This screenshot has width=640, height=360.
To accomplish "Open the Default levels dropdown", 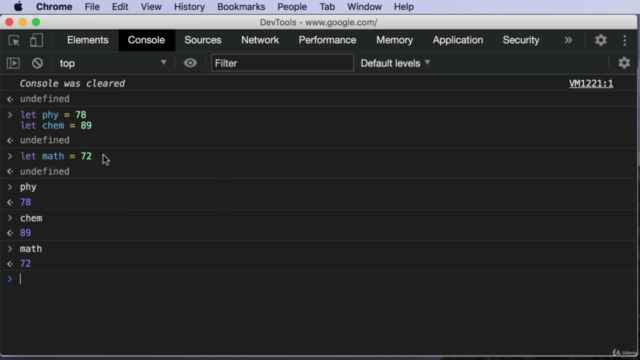I will pyautogui.click(x=395, y=63).
